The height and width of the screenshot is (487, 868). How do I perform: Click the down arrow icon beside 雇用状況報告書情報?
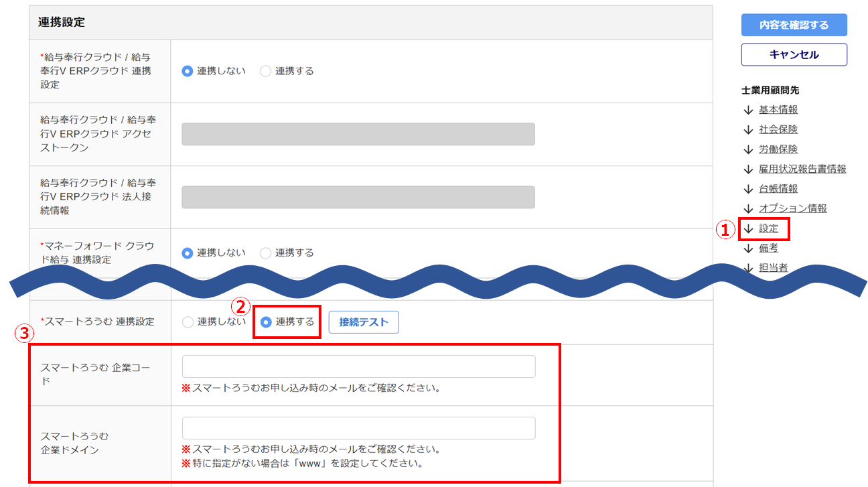click(x=748, y=169)
